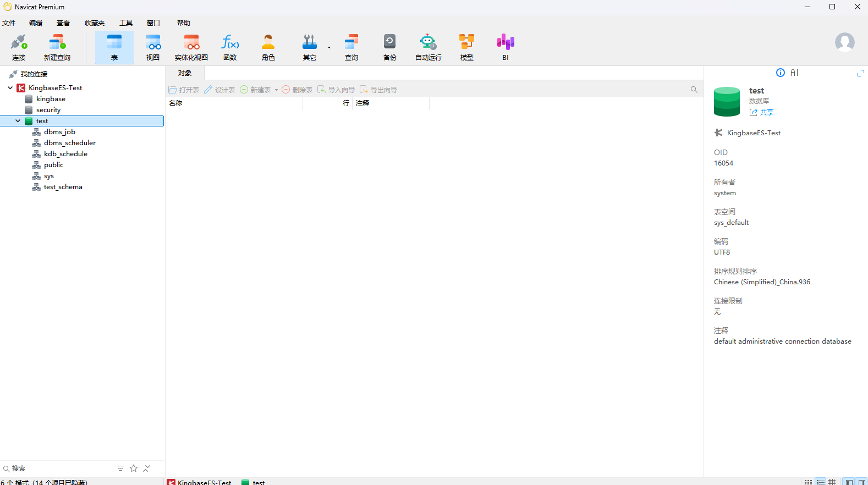The image size is (868, 485).
Task: Open the 自动运行 (Automation) toolbar icon
Action: point(428,47)
